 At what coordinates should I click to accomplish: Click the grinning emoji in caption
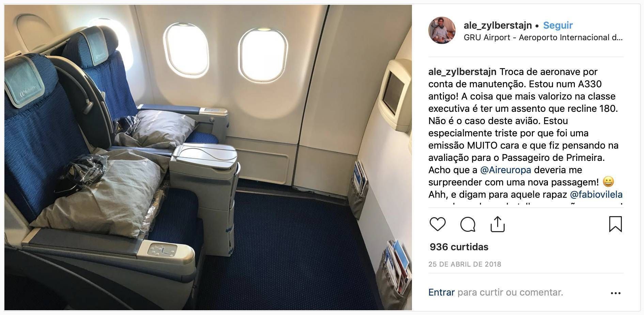coord(608,182)
